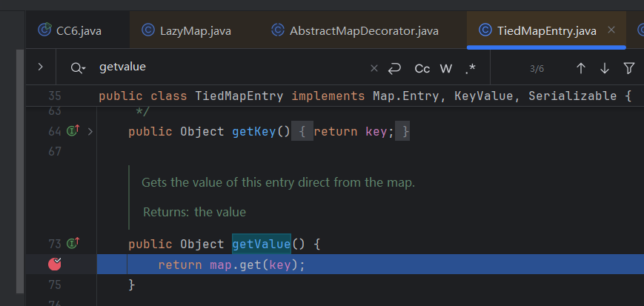Click the CC6.java file icon
The width and height of the screenshot is (644, 306).
44,30
